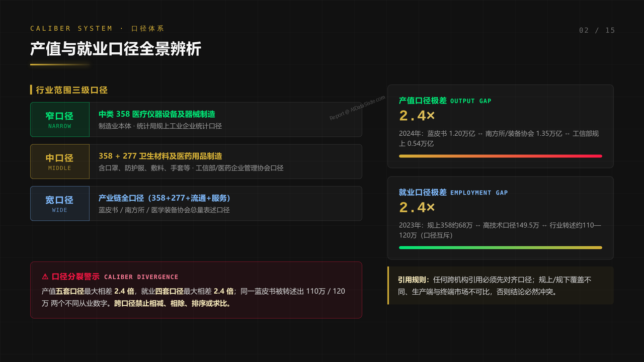
Task: Click the 引用规则 citation rule note
Action: point(501,286)
